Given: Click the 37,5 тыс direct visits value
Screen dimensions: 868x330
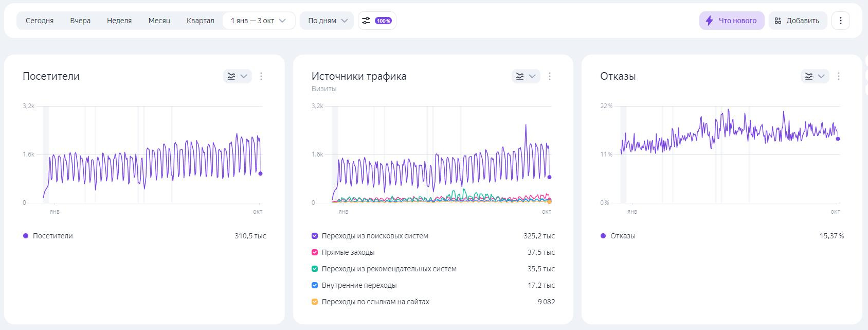Looking at the screenshot, I should [541, 252].
